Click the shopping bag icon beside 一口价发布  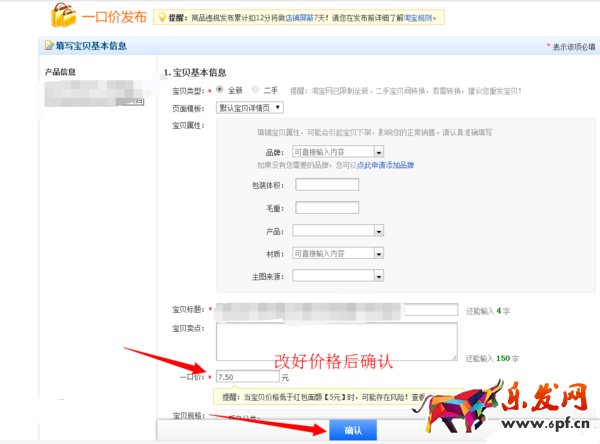point(63,15)
